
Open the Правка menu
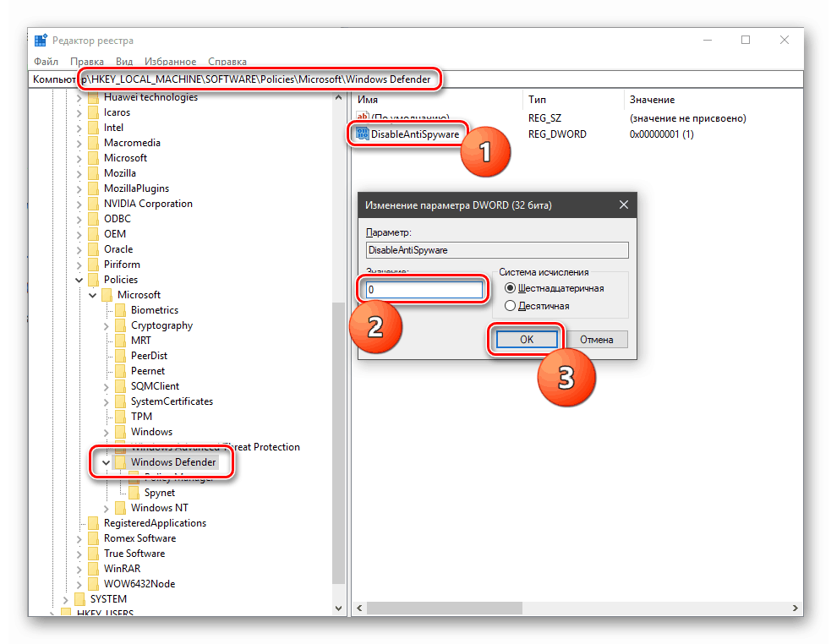[87, 62]
